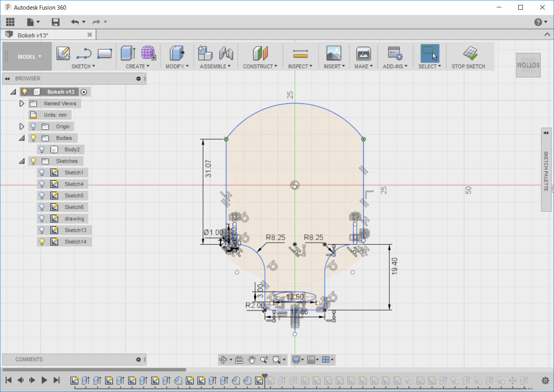This screenshot has width=554, height=392.
Task: Click the BOTTOM face of view cube
Action: coord(528,65)
